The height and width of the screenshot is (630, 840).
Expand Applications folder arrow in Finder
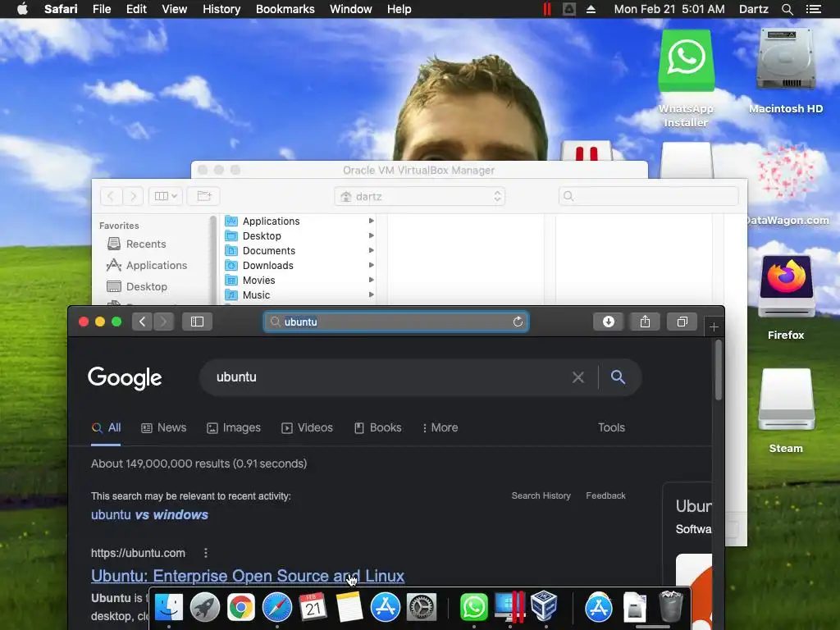click(x=372, y=221)
